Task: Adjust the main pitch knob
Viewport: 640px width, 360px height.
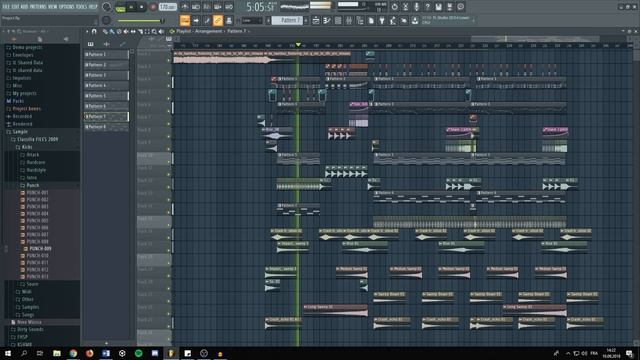Action: coord(106,20)
